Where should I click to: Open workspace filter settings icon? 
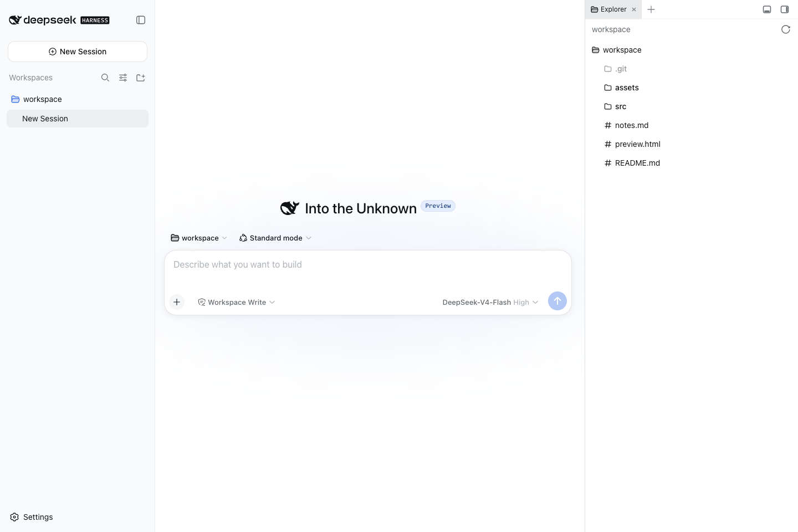point(123,78)
